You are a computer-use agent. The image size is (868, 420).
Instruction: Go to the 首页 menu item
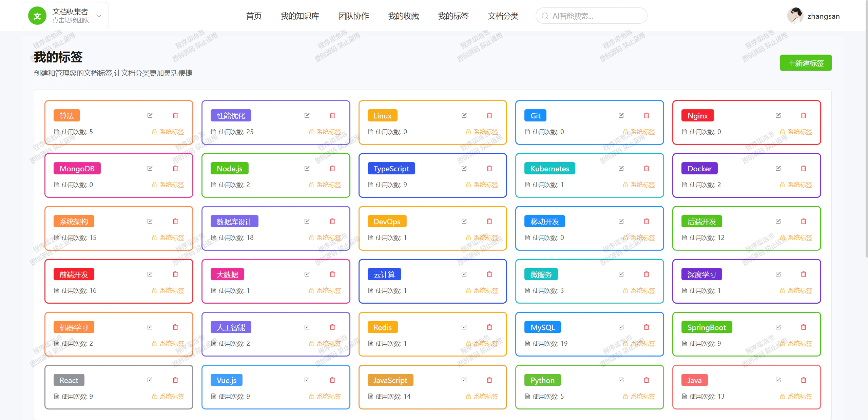pyautogui.click(x=254, y=16)
